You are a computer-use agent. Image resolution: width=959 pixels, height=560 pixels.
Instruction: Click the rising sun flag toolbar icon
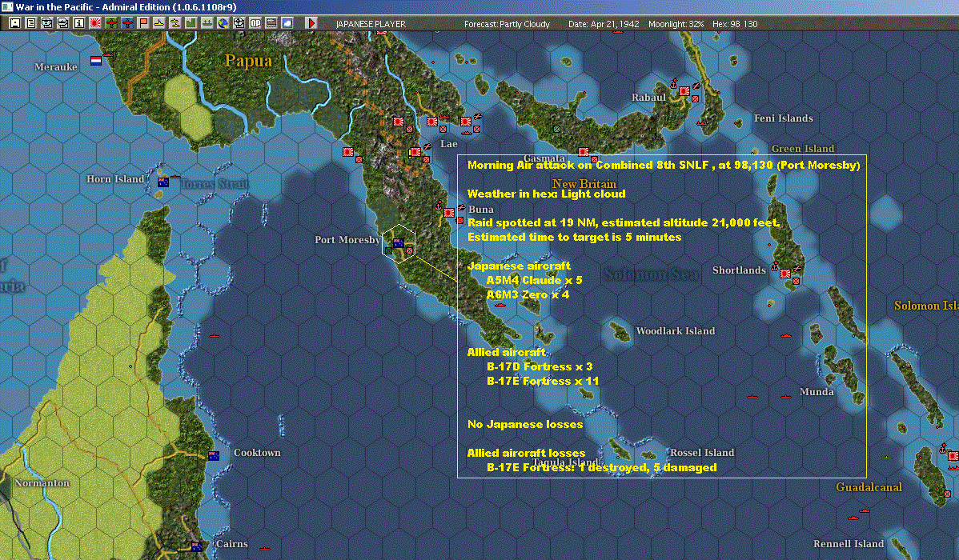click(94, 23)
